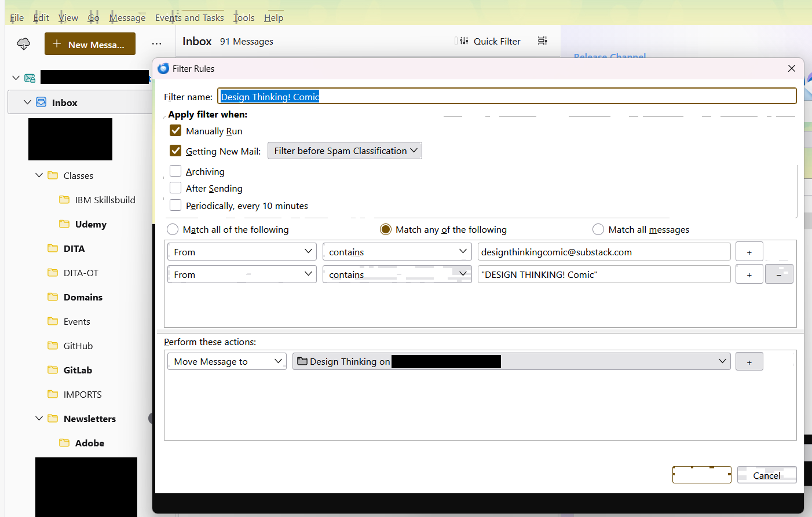
Task: Enable Periodically, every 10 minutes checkbox
Action: point(175,205)
